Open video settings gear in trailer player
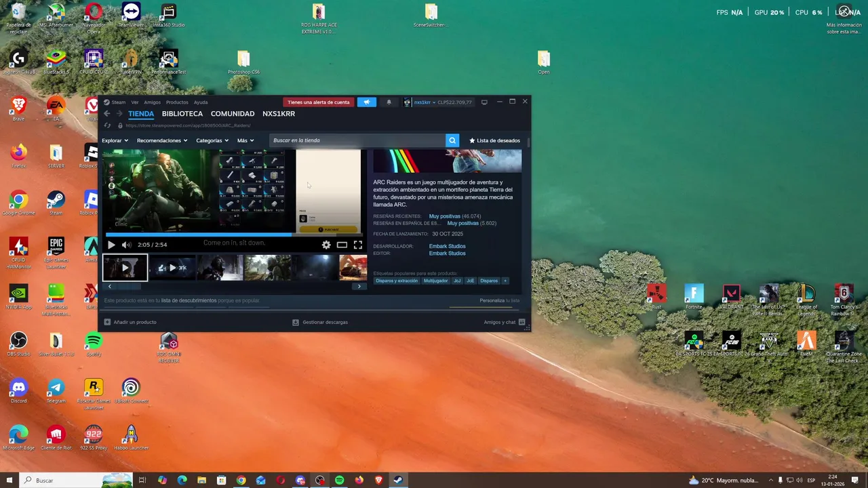 pyautogui.click(x=326, y=245)
